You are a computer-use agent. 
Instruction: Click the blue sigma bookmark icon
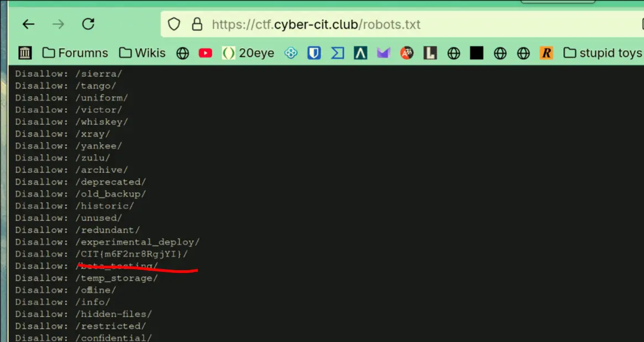pos(337,53)
